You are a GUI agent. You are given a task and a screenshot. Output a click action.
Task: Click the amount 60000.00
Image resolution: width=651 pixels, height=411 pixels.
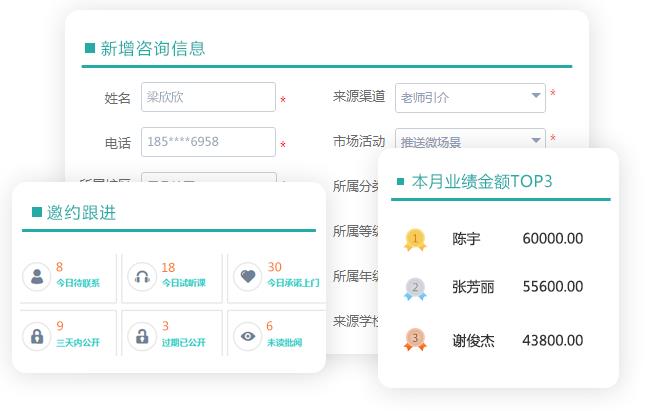[553, 238]
